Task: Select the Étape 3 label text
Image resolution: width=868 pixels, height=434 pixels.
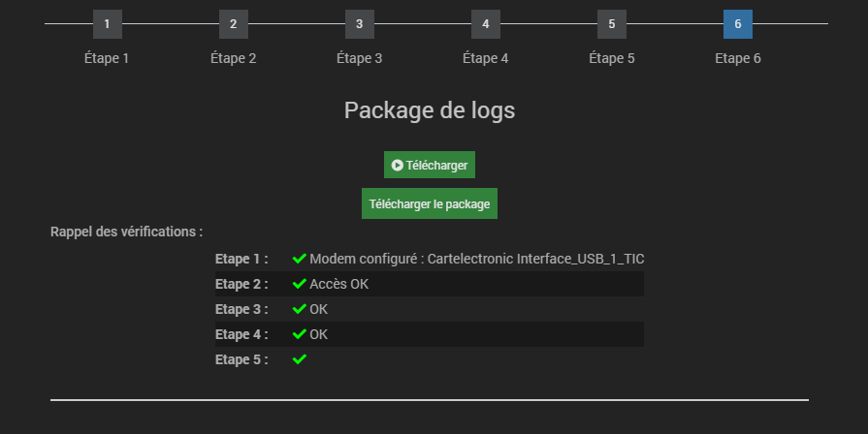Action: tap(359, 58)
